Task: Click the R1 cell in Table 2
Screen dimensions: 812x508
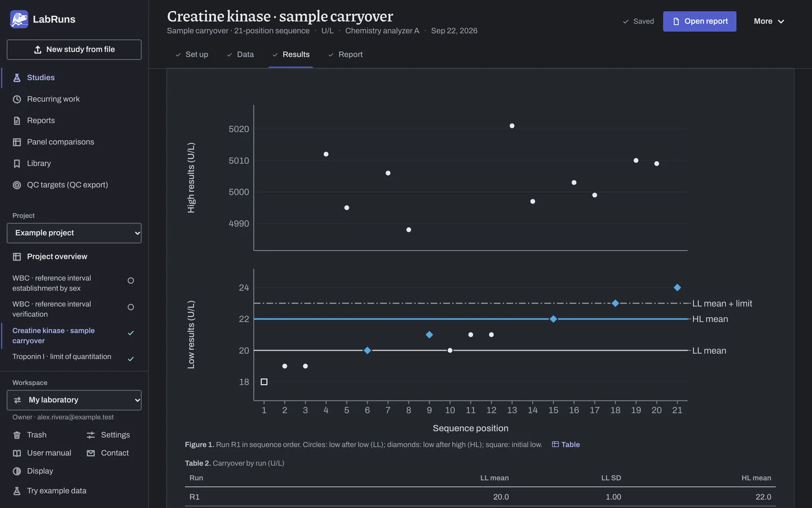Action: (195, 497)
